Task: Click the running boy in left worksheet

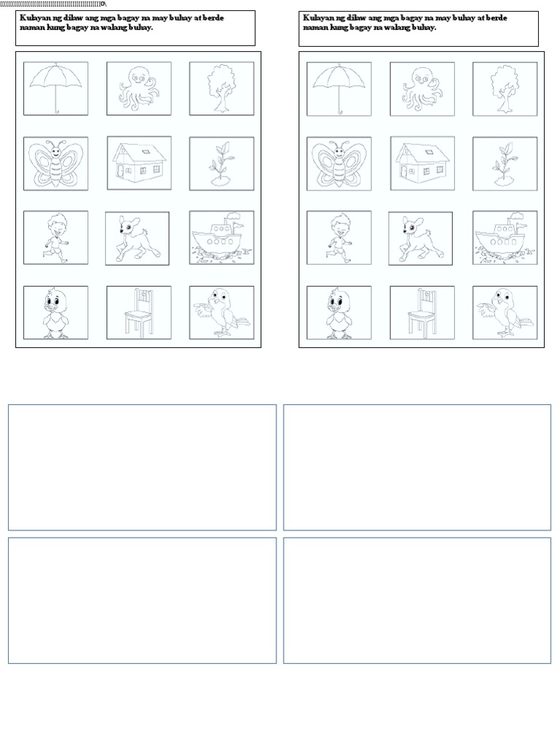Action: (55, 238)
